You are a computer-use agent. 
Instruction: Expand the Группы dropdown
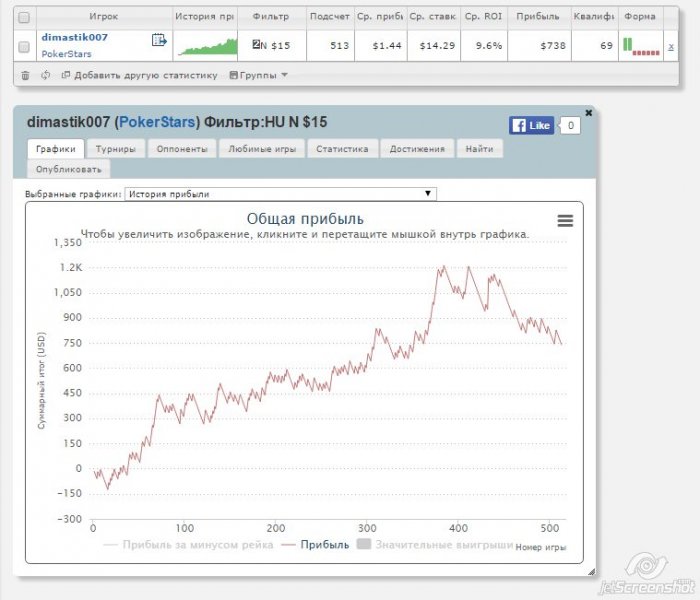click(258, 75)
